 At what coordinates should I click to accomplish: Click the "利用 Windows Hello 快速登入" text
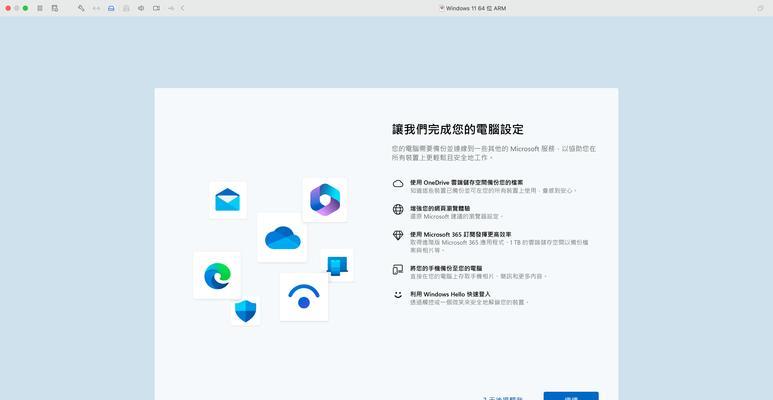[450, 294]
